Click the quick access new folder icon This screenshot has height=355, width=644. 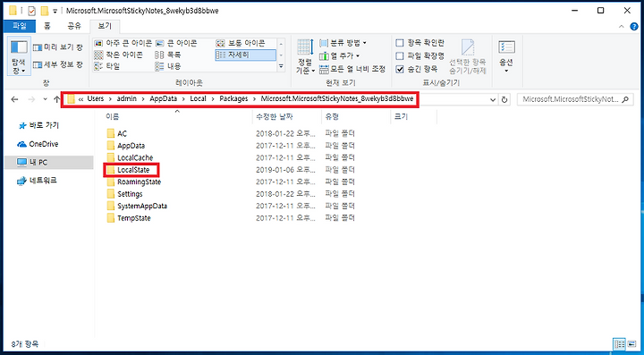point(44,11)
